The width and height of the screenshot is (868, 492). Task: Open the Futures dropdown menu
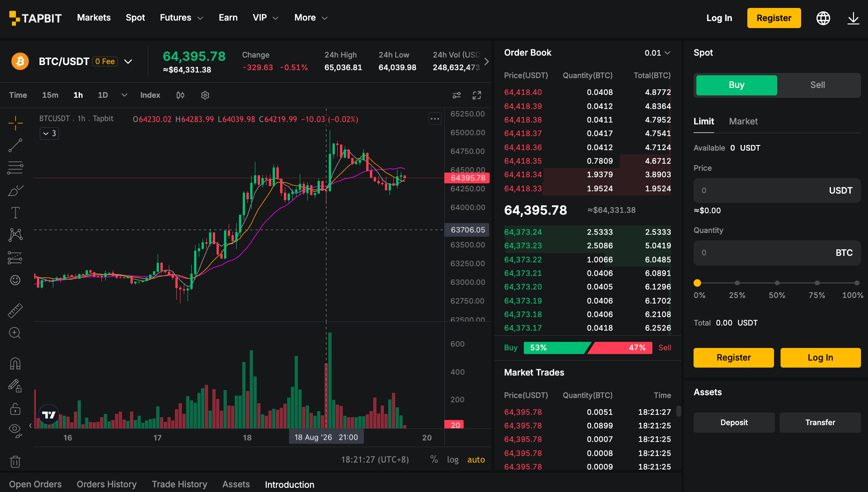[181, 18]
